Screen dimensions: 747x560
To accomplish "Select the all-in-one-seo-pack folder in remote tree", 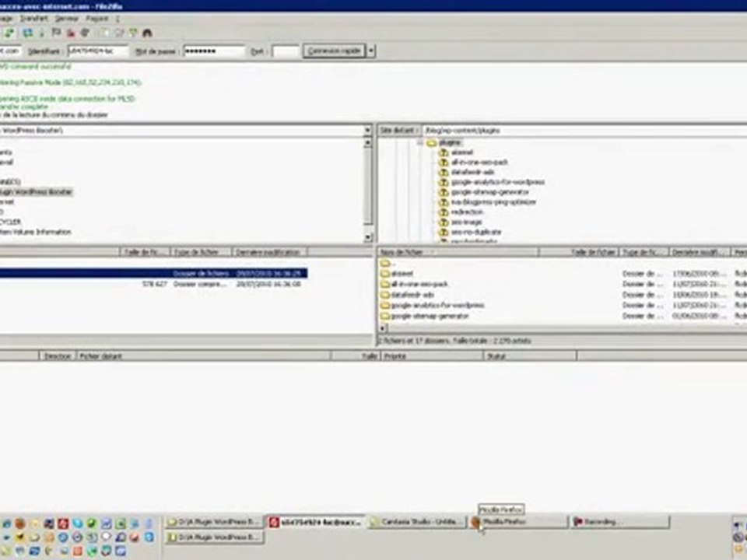I will pyautogui.click(x=479, y=163).
